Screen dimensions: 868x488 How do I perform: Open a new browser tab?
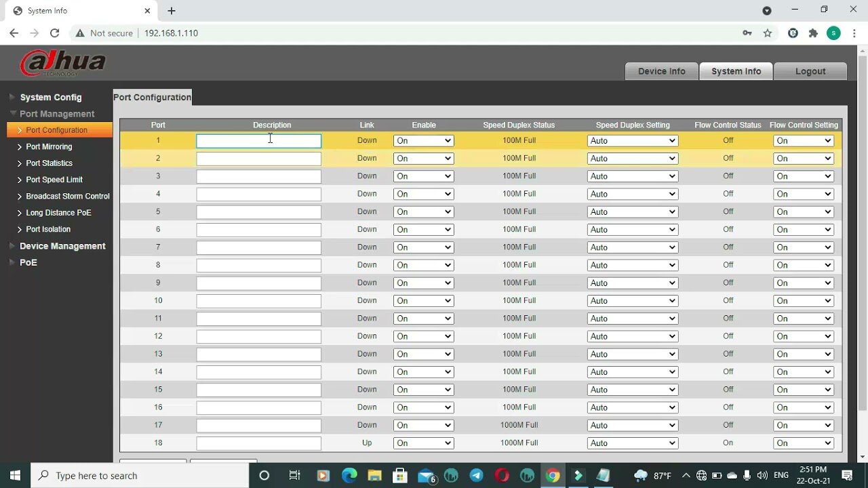click(x=172, y=11)
